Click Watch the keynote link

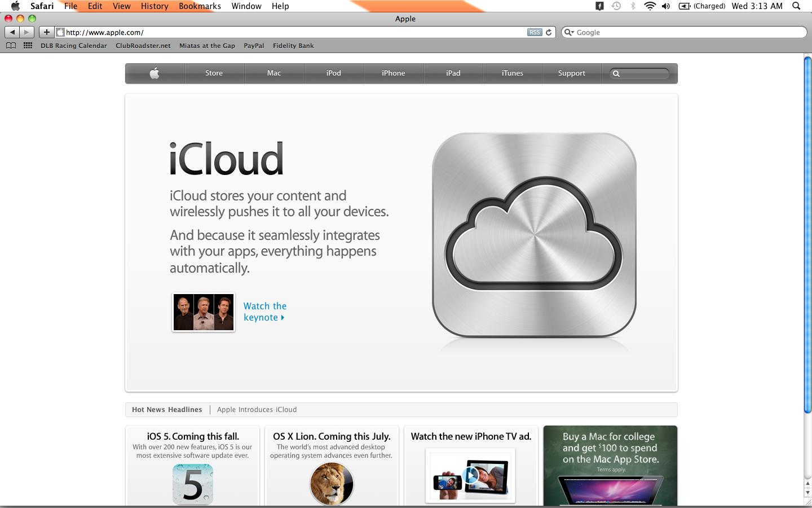point(265,312)
